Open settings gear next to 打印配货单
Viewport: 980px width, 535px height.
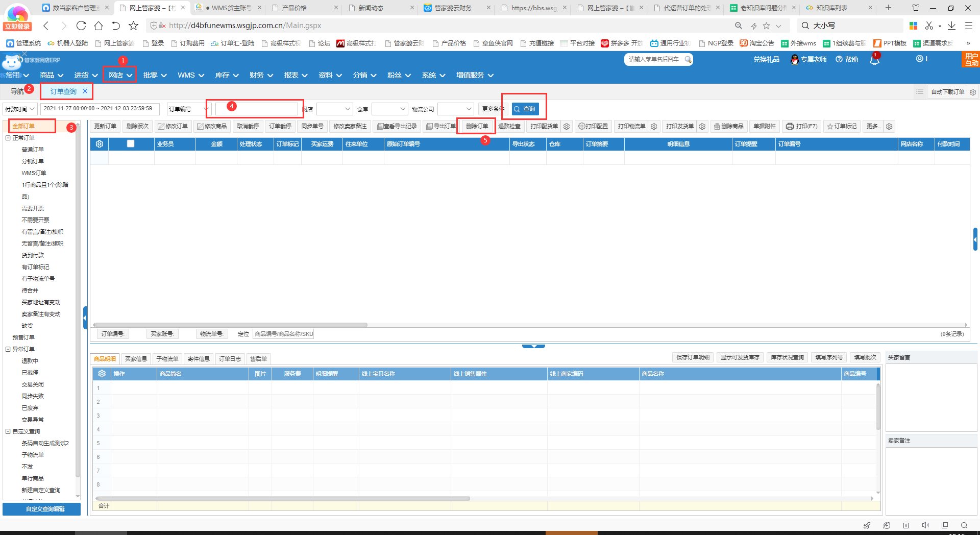[566, 126]
